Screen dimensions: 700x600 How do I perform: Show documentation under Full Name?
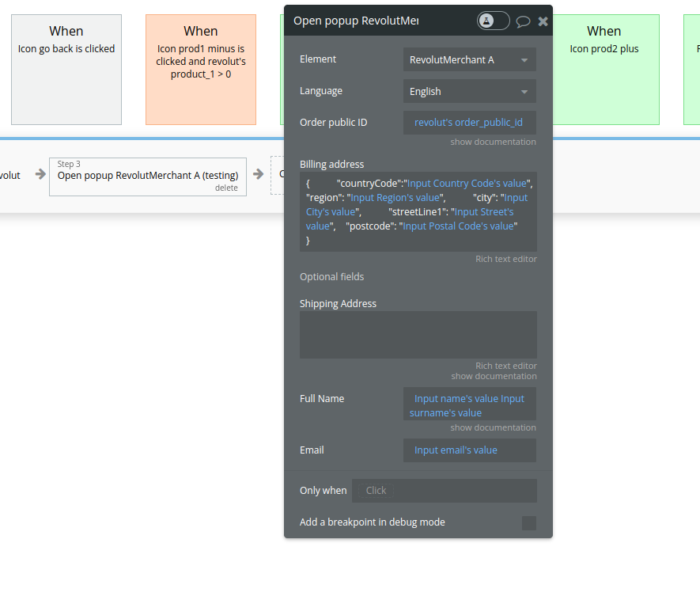tap(493, 427)
